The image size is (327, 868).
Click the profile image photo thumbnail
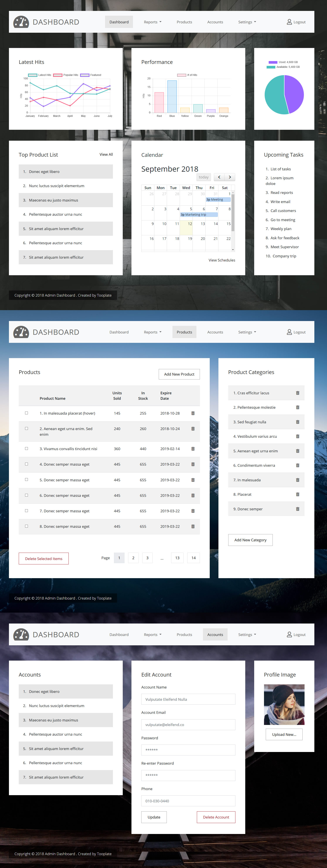[x=284, y=705]
